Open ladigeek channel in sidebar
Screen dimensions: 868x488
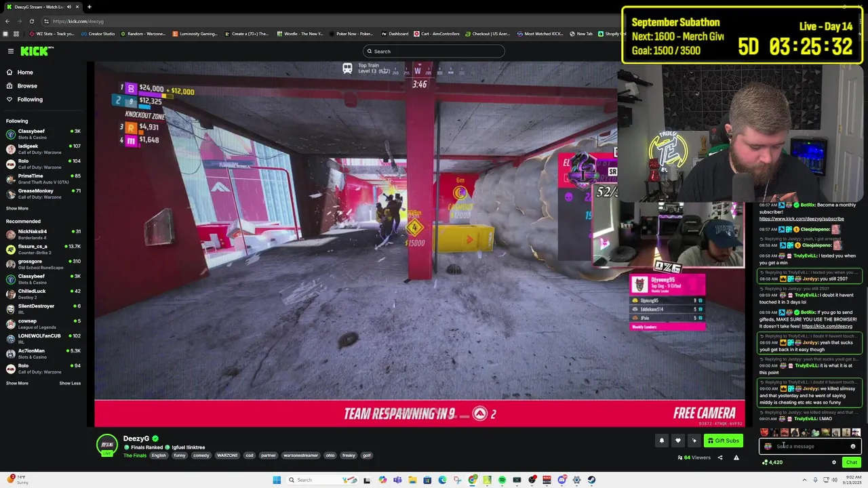tap(43, 148)
